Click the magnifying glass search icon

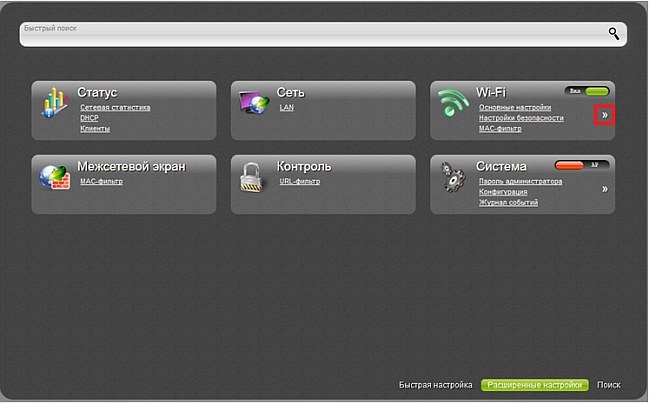pyautogui.click(x=614, y=33)
